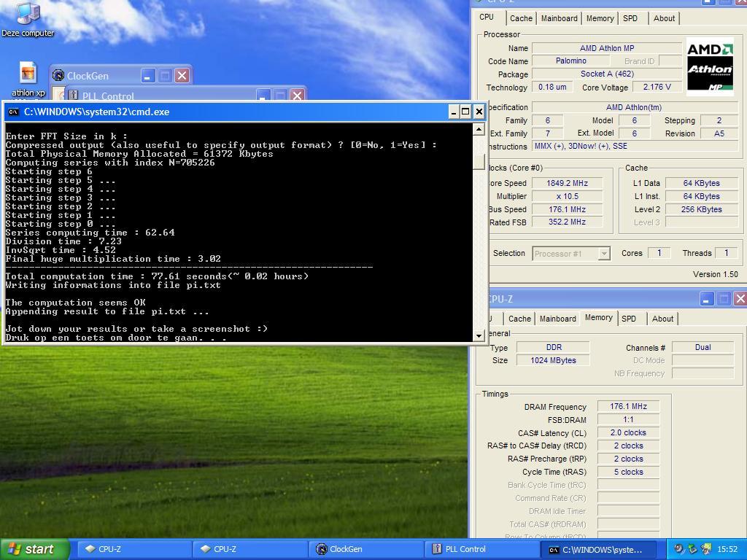Click the 0.18 um technology value
The width and height of the screenshot is (747, 560).
click(552, 87)
